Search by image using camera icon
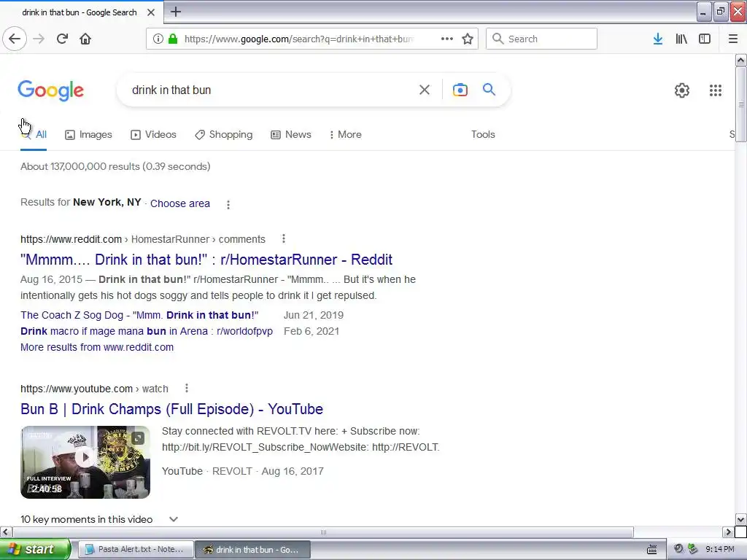 (460, 90)
